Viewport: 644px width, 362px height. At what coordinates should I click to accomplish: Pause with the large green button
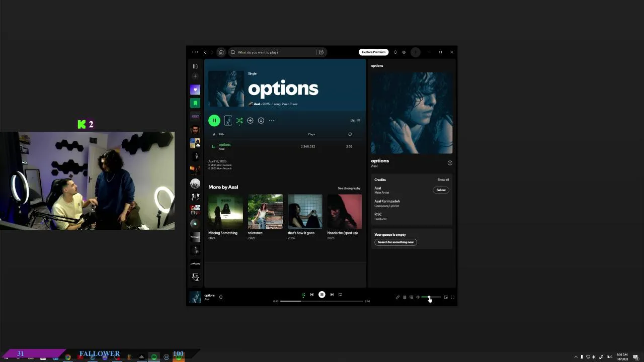(x=214, y=121)
